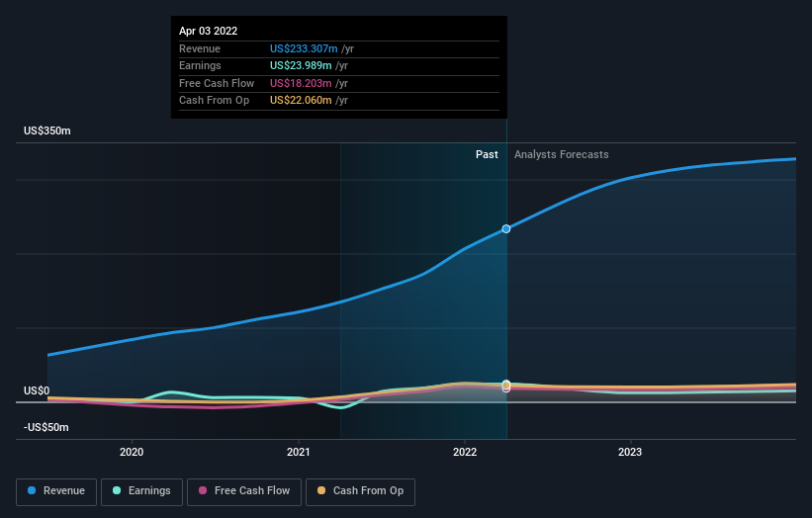Click the 2023 x-axis label

pos(630,452)
